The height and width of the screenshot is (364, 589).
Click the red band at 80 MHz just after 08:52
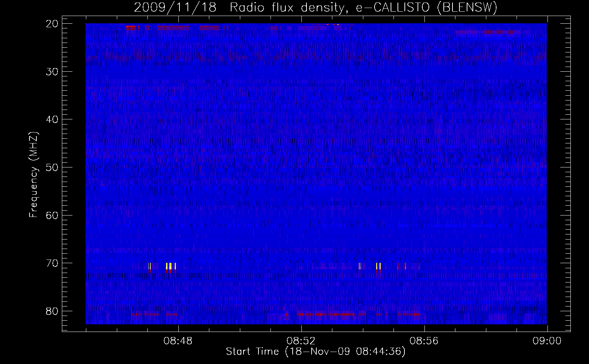click(326, 314)
